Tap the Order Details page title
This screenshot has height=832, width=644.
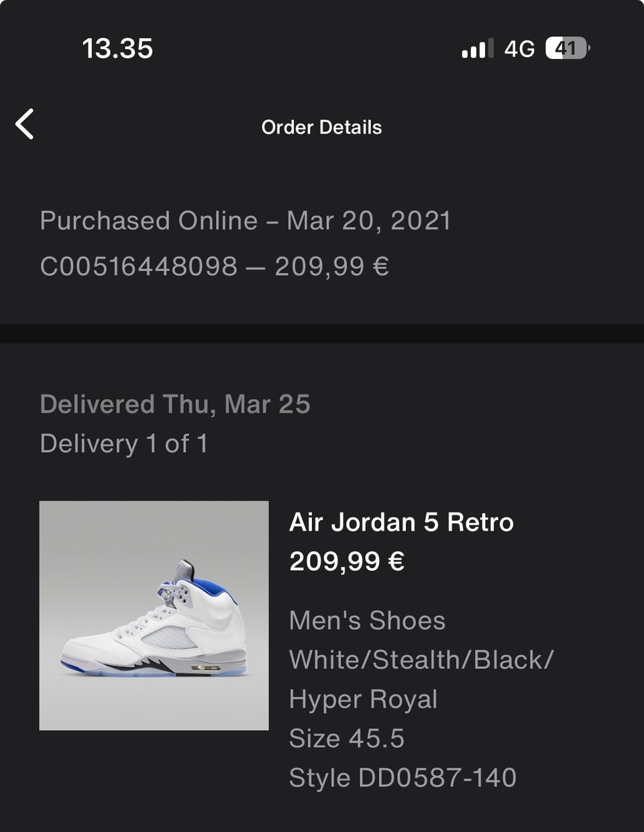[x=321, y=127]
